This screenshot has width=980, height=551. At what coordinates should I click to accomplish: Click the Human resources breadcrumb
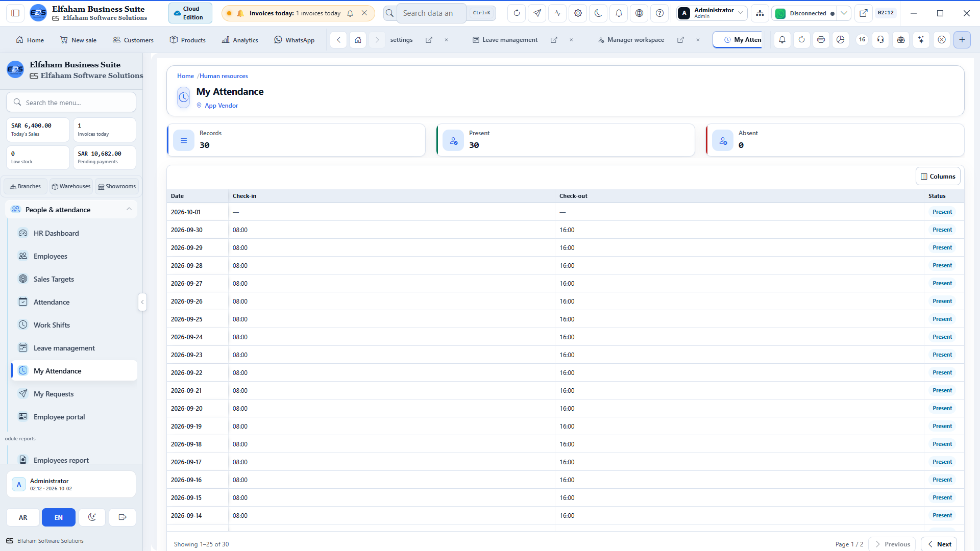[x=224, y=76]
